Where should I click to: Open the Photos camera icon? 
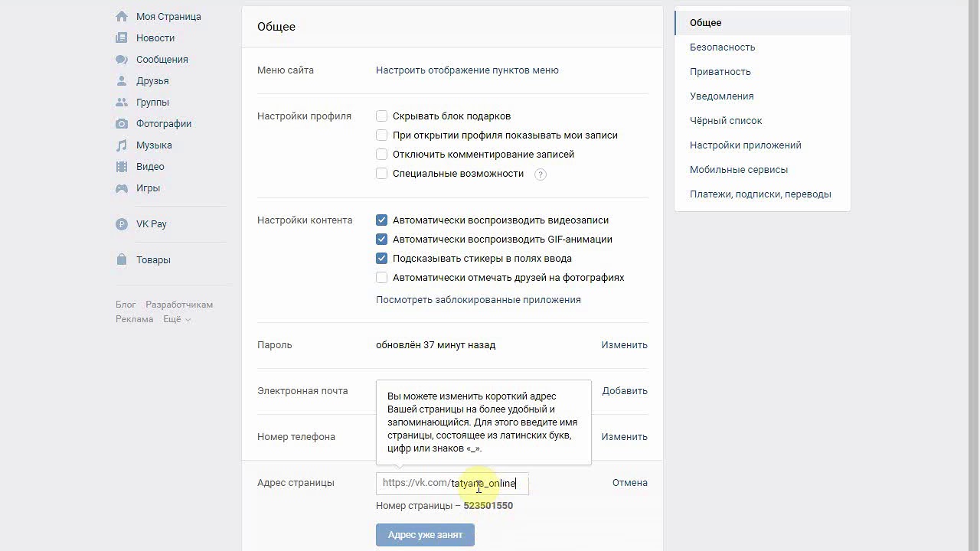coord(122,123)
